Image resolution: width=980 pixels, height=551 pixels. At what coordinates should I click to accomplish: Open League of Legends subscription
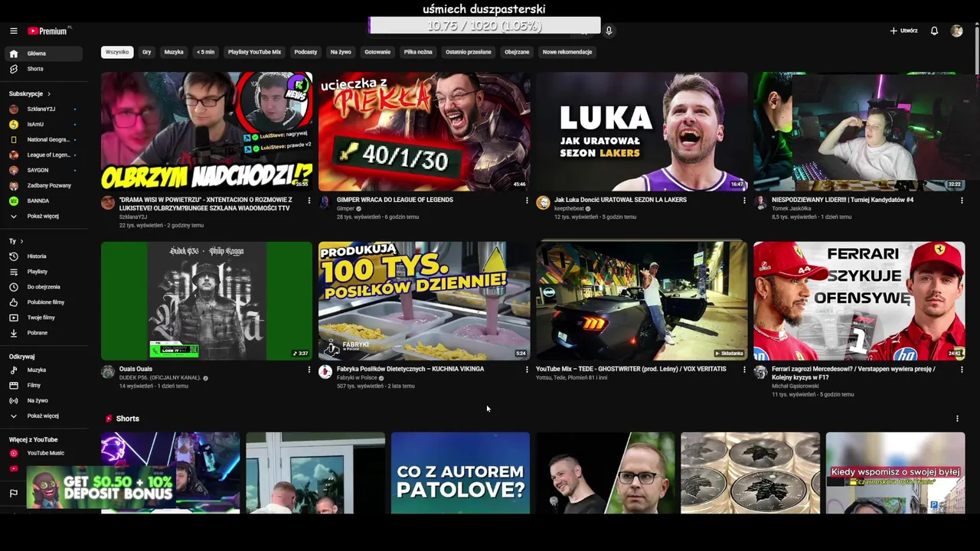pos(43,155)
